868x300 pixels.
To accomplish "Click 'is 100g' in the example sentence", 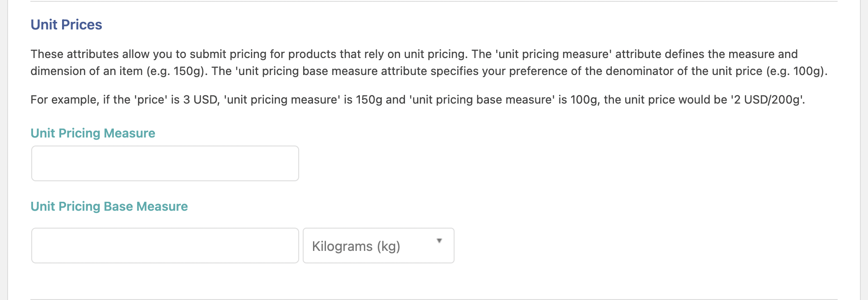I will (578, 100).
